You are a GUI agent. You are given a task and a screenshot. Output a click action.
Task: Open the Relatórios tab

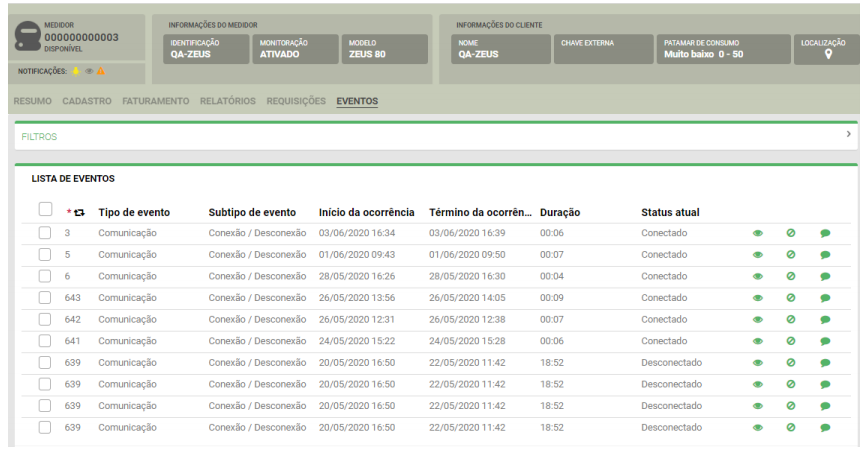(227, 101)
